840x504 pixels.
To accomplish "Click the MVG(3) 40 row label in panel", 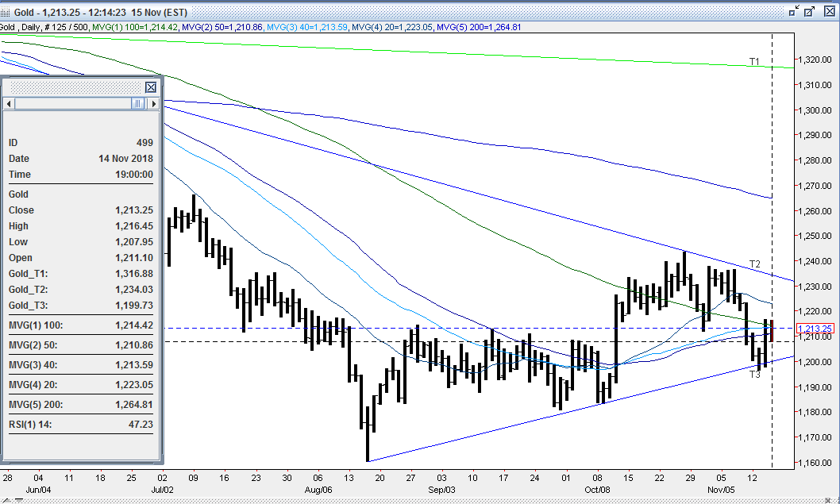I will (33, 365).
